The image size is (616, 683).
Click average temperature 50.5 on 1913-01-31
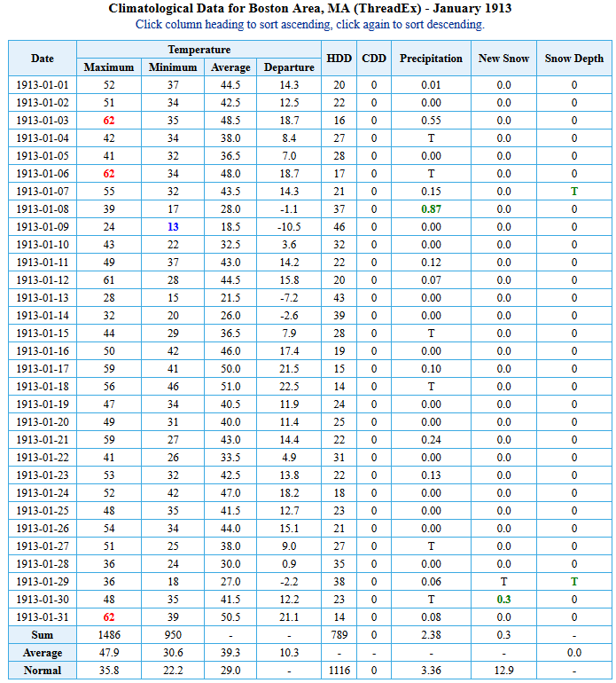[x=230, y=617]
